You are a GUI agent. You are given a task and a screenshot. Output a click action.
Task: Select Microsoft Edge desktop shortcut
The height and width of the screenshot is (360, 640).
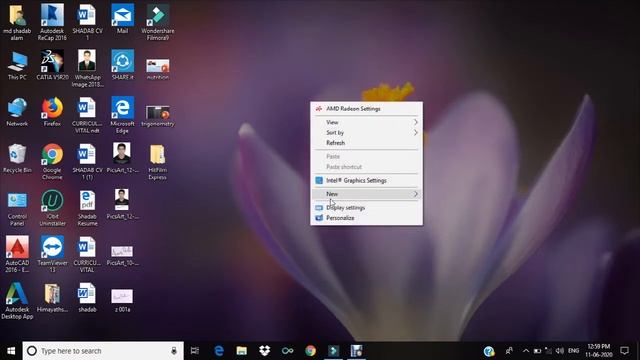click(x=122, y=115)
